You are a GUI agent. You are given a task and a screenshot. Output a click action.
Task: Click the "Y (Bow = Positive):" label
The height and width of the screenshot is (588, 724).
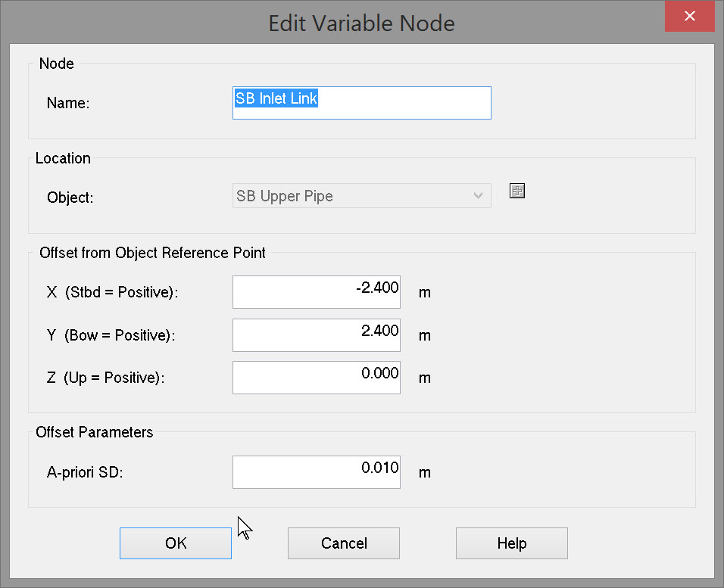point(111,335)
